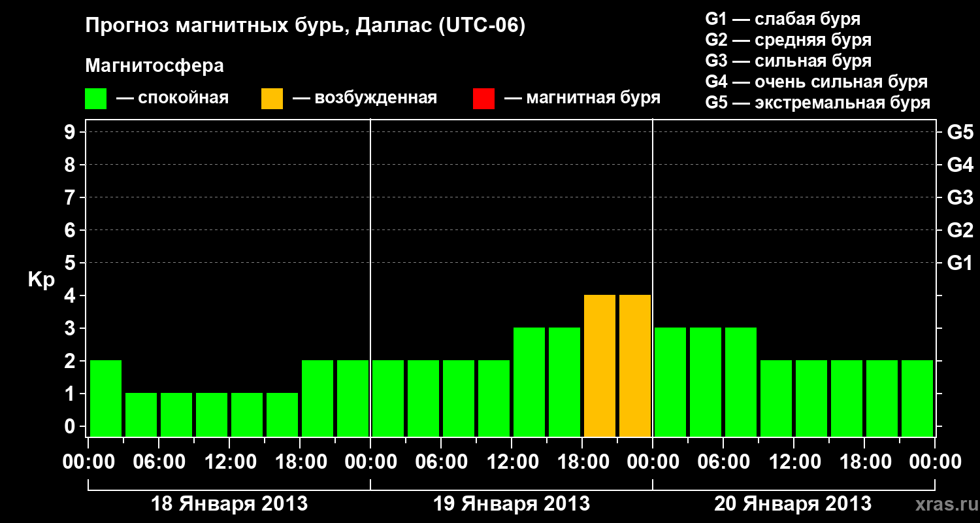Click the '18:00' tick label for 20 Января

[864, 462]
